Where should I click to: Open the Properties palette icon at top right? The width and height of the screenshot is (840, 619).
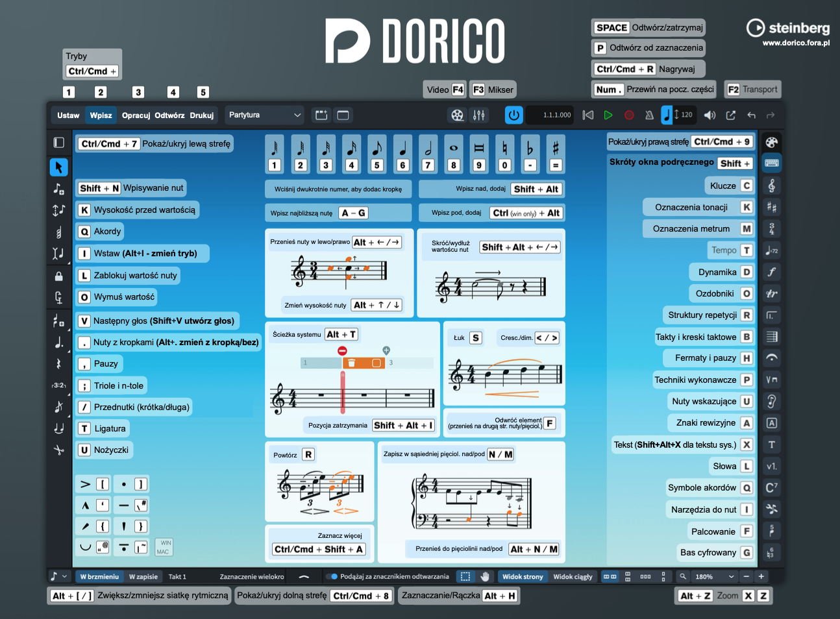pos(771,142)
